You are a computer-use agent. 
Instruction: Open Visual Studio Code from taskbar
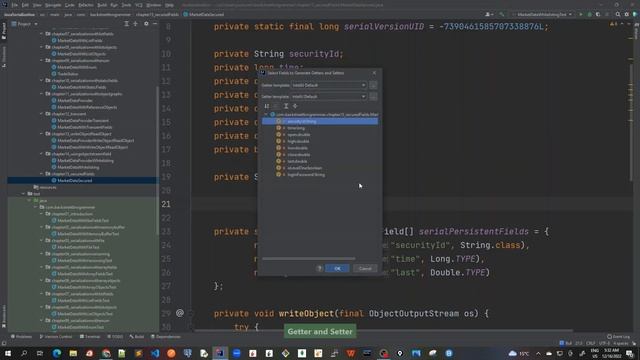155,353
